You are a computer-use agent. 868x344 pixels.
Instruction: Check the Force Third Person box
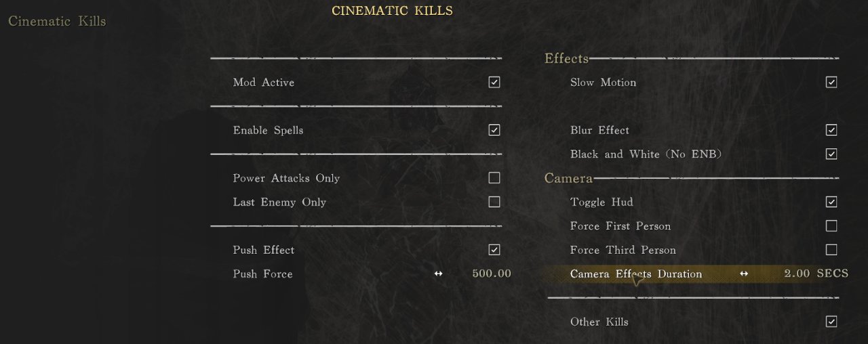pos(831,250)
